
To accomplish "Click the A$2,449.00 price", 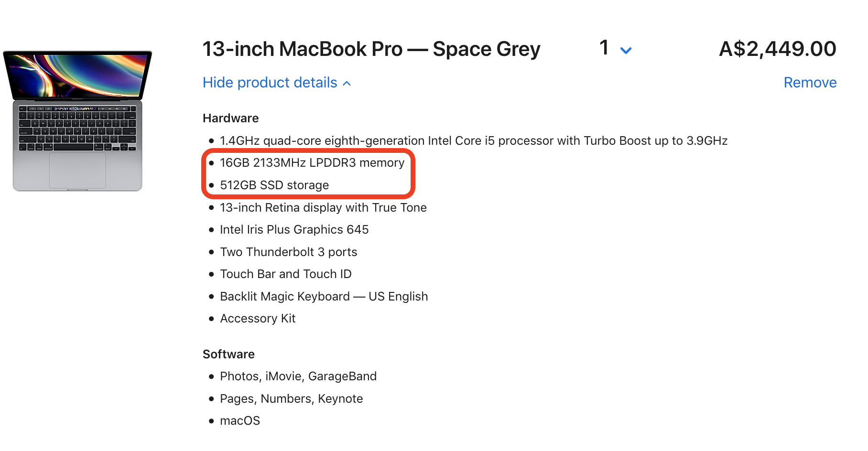I will pos(778,49).
